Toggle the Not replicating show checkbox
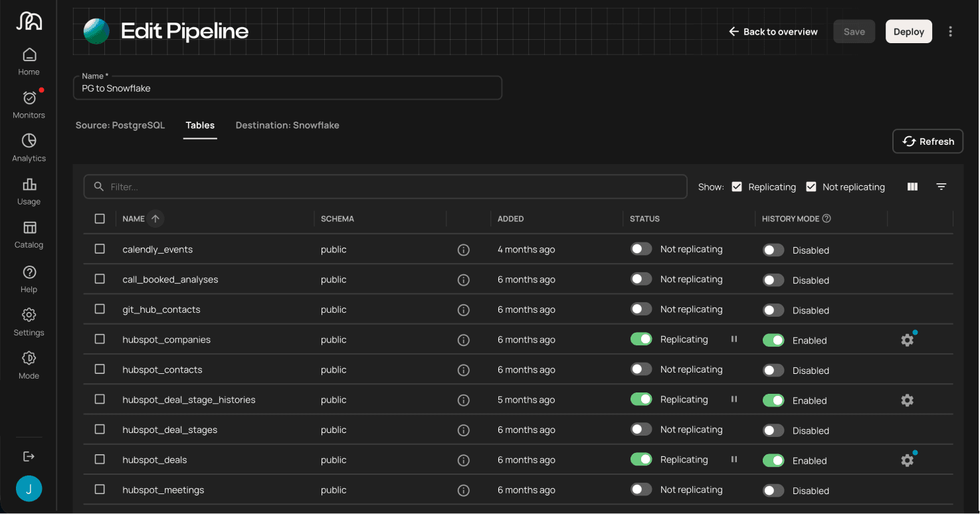This screenshot has width=980, height=514. (x=811, y=187)
